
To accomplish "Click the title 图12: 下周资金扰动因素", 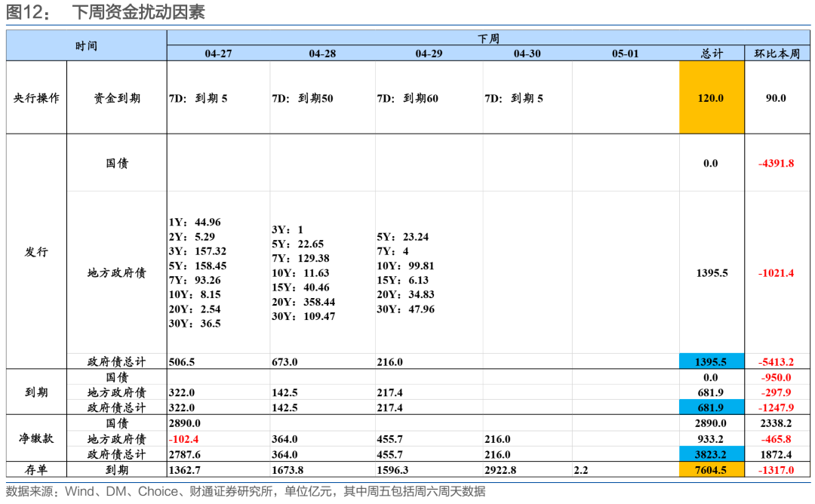I will (x=106, y=11).
